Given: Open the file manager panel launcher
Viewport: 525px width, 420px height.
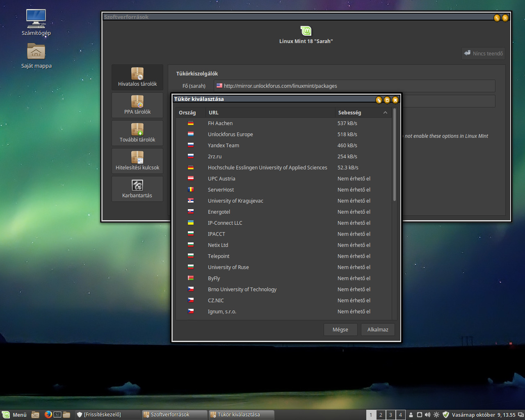Looking at the screenshot, I should (66, 415).
